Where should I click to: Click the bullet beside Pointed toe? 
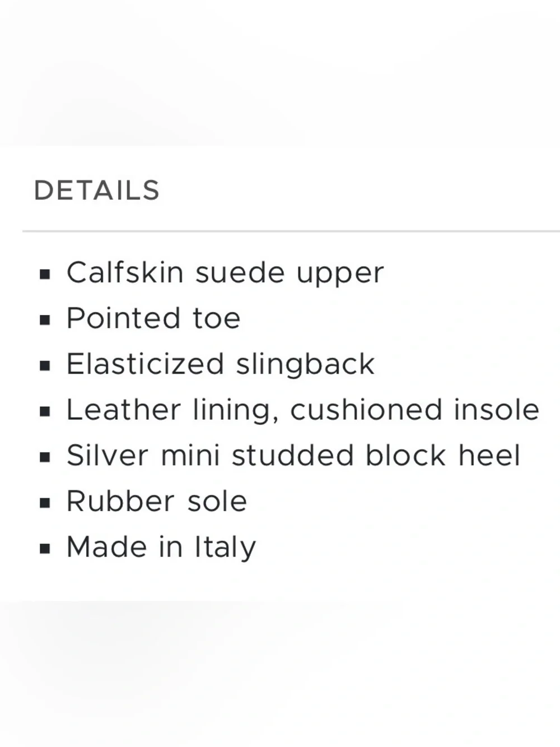[45, 321]
